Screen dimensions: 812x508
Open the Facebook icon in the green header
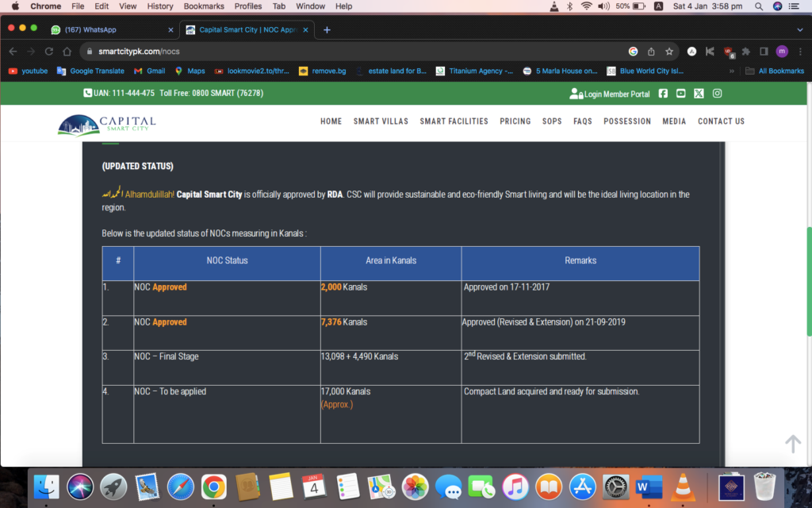coord(663,94)
